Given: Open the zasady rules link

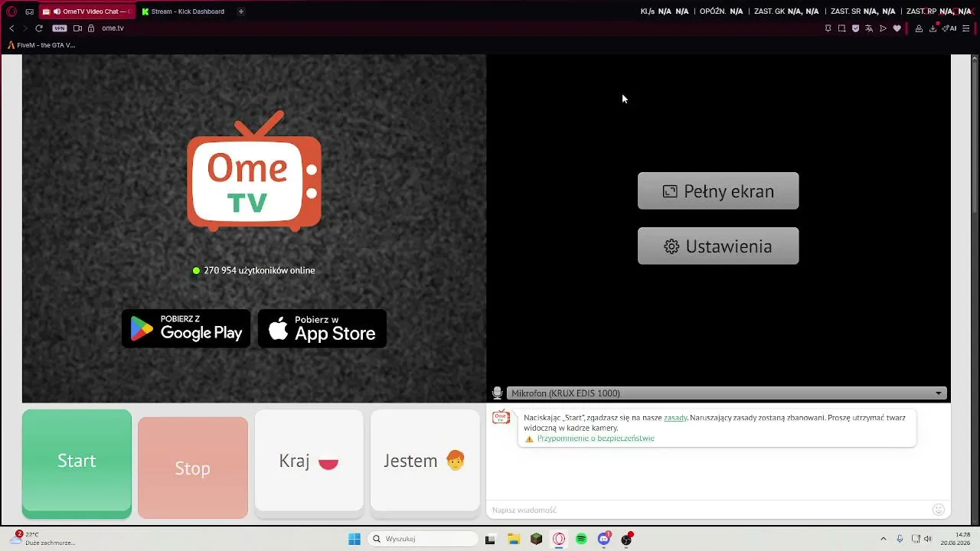Looking at the screenshot, I should 675,418.
